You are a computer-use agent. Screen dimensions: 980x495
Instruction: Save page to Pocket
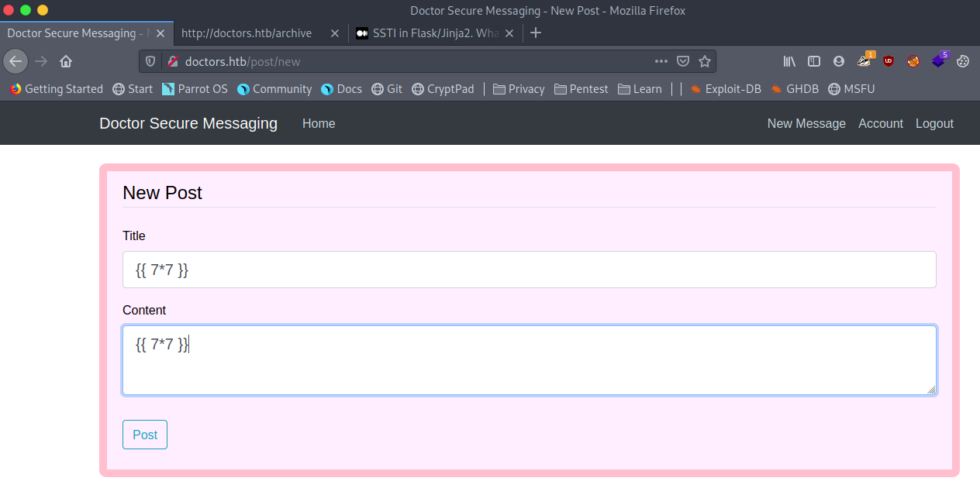pos(683,61)
